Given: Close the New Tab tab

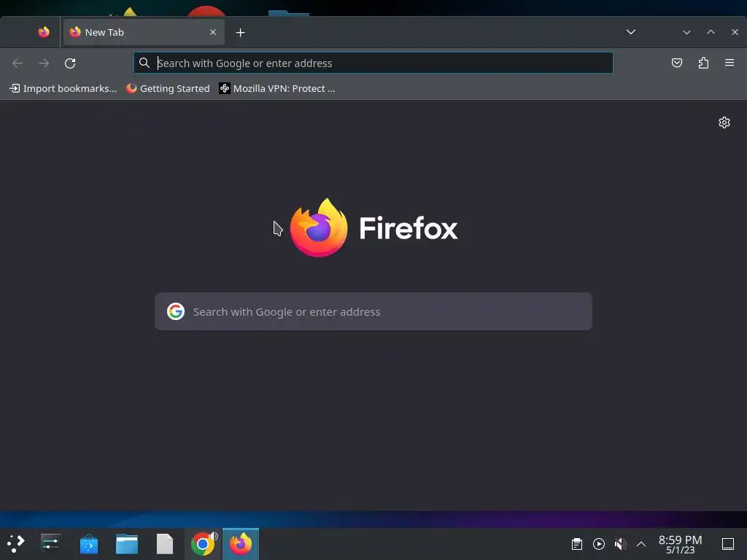Looking at the screenshot, I should pyautogui.click(x=213, y=32).
